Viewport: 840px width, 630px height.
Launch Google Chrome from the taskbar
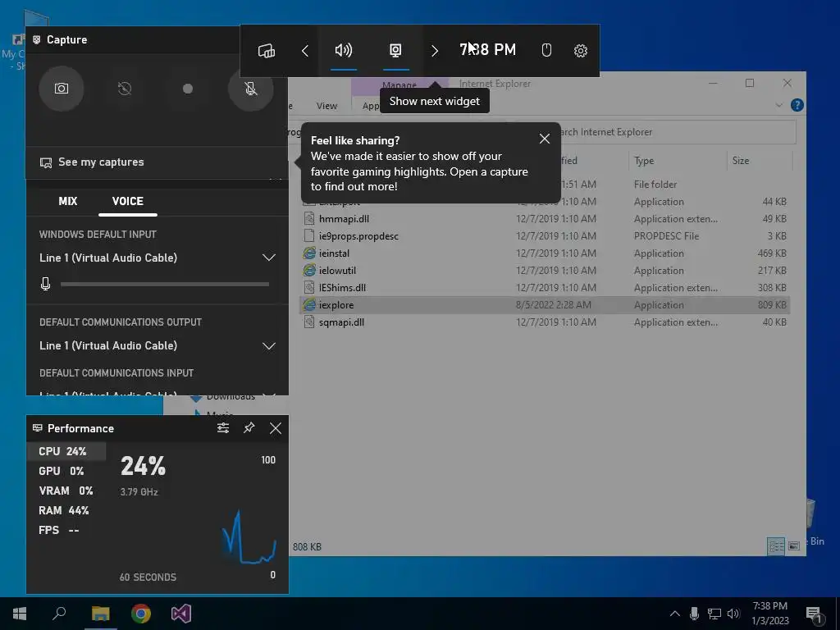pyautogui.click(x=141, y=614)
